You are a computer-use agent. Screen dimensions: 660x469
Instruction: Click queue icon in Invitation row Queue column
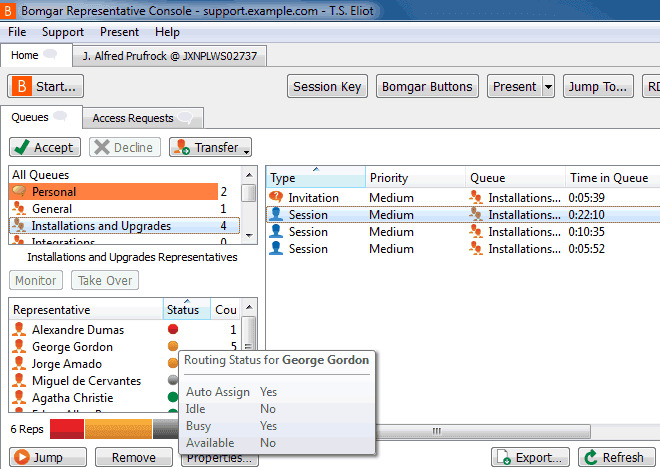476,197
